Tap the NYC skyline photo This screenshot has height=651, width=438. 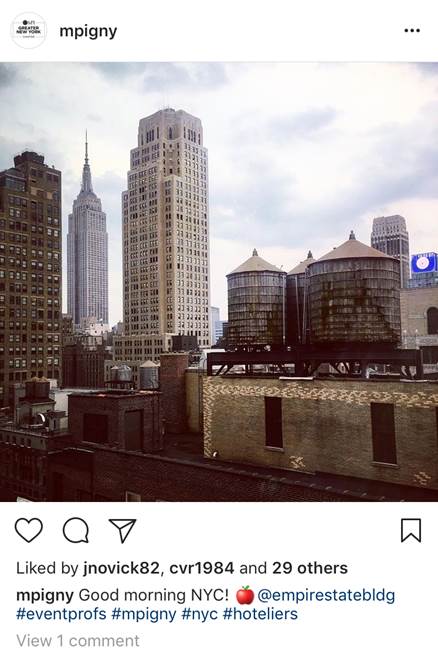(219, 282)
